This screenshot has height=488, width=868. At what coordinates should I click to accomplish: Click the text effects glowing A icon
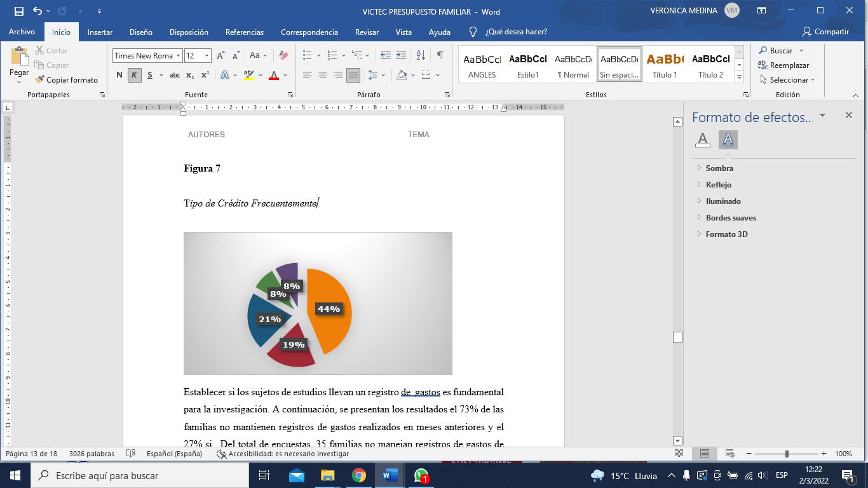click(x=225, y=75)
